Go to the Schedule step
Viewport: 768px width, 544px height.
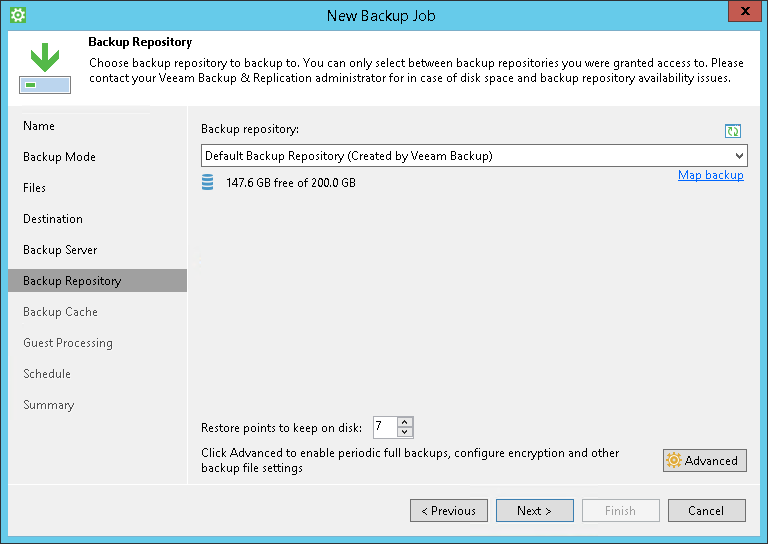47,374
